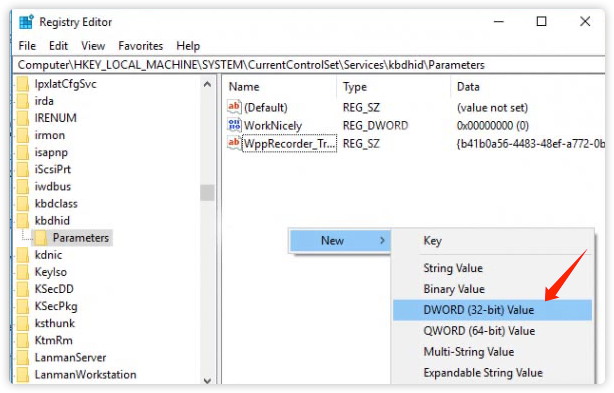Choose Binary Value from the New submenu
Viewport: 614px width, 393px height.
coord(493,289)
